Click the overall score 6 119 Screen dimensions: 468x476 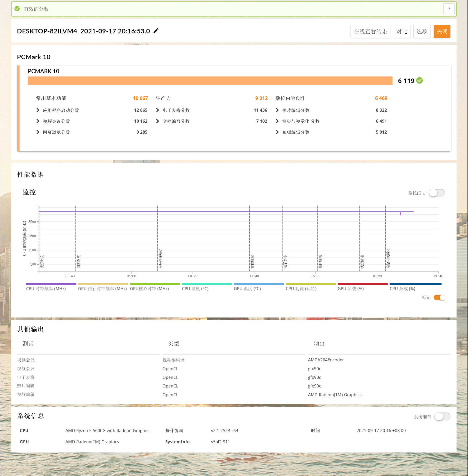(x=406, y=81)
